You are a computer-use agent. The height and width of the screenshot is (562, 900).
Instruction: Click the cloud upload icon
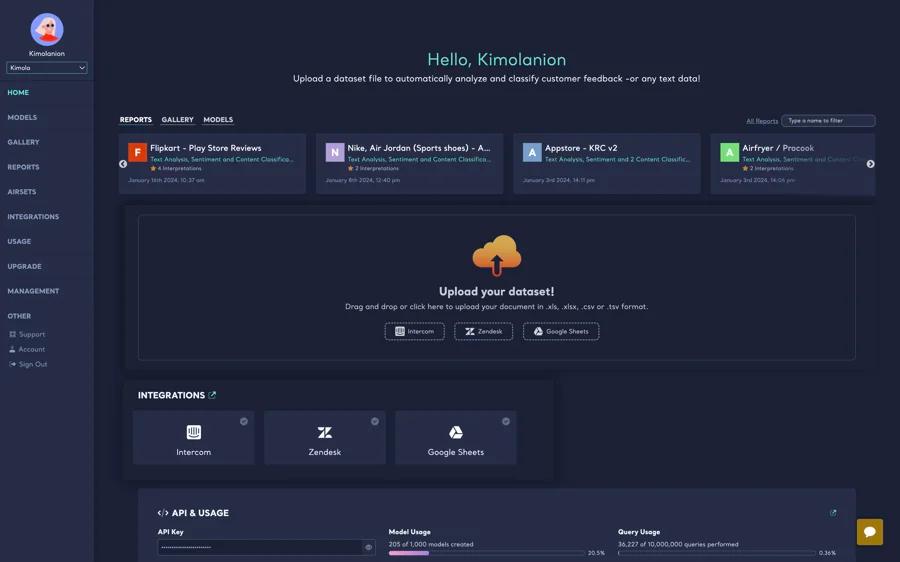[x=497, y=255]
